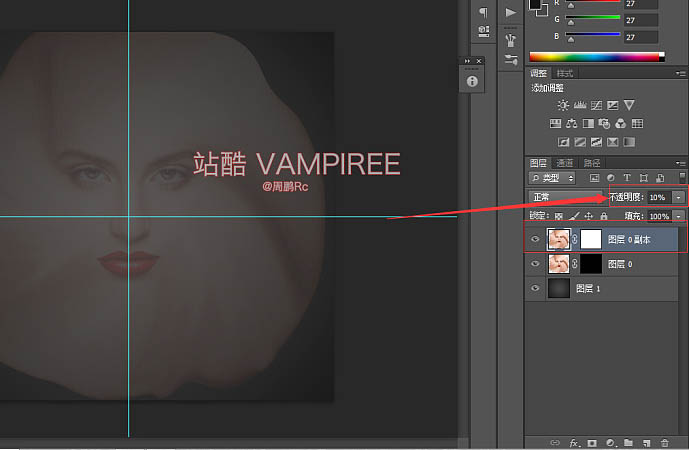Toggle the layer filtering switch
This screenshot has width=689, height=450.
682,177
